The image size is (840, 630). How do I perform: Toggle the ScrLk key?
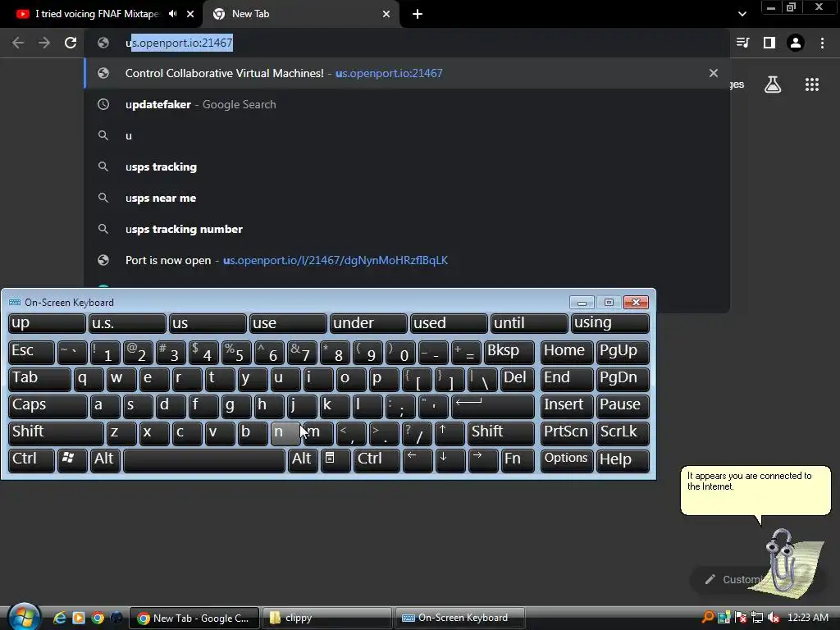coord(623,433)
